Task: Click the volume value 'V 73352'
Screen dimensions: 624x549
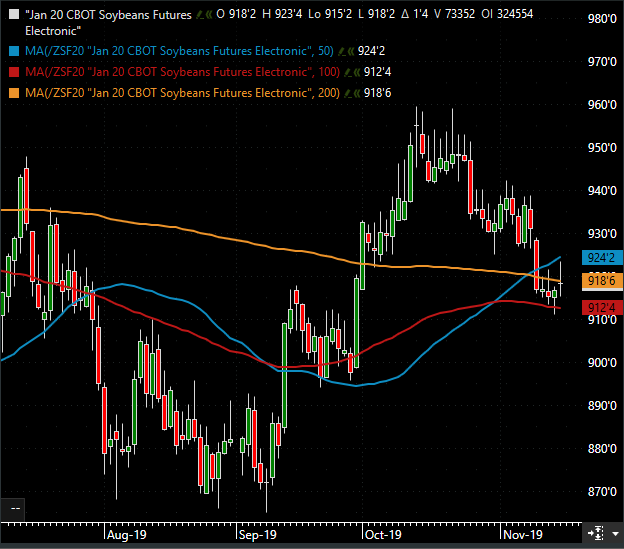Action: coord(454,14)
